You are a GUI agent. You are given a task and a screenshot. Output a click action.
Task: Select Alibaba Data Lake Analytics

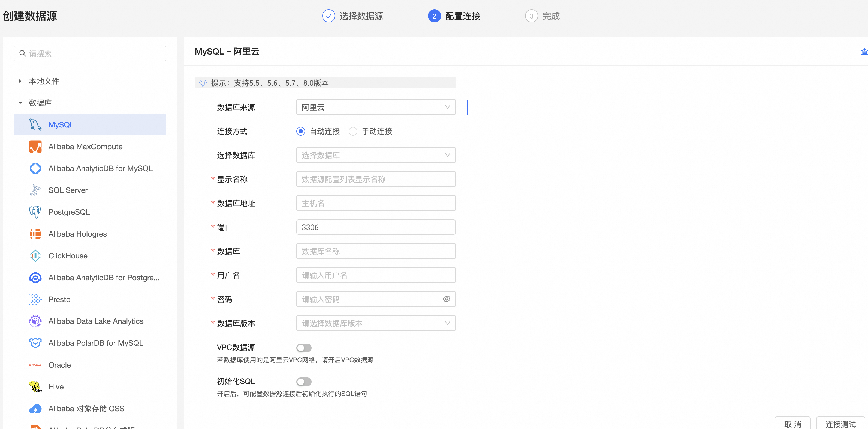(x=90, y=321)
